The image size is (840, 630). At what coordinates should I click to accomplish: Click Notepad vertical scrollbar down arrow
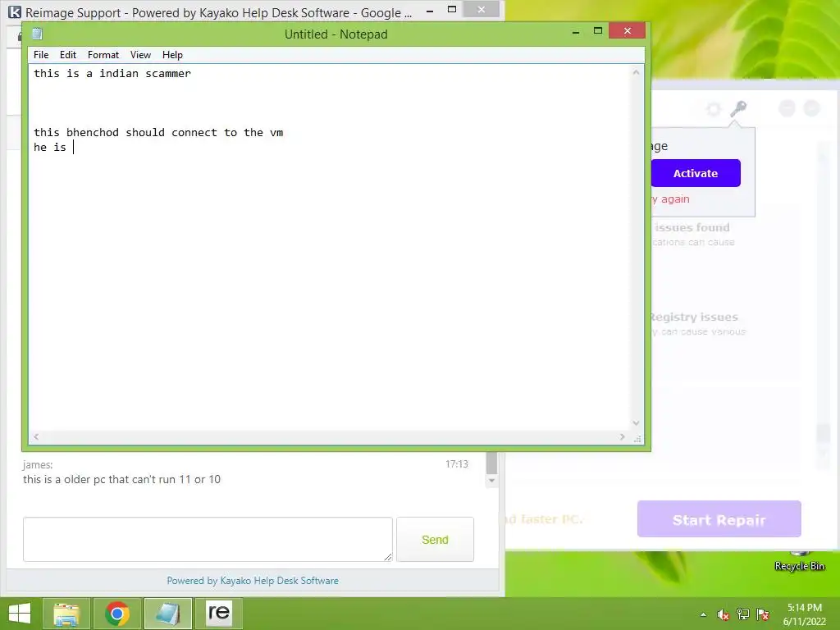636,422
